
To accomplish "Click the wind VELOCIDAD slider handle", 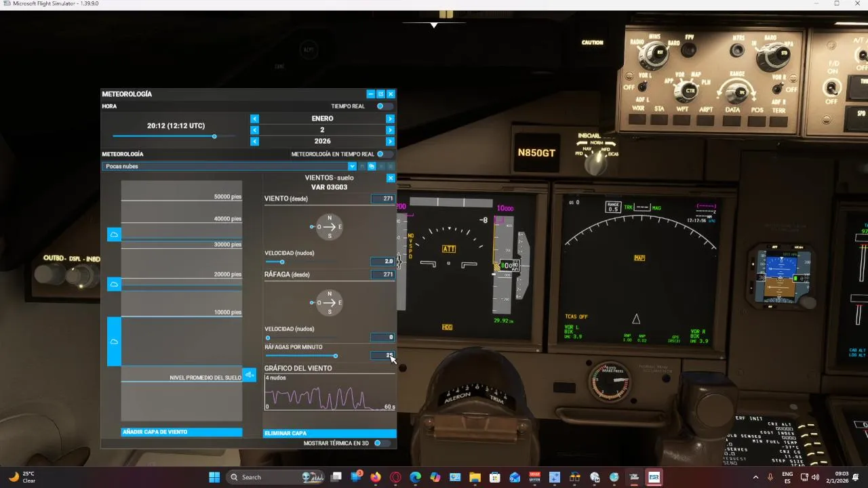I will [x=282, y=262].
